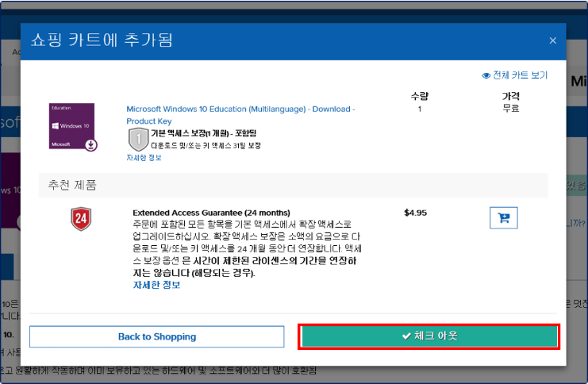Open the 전체 카트 보기 link

[x=520, y=76]
